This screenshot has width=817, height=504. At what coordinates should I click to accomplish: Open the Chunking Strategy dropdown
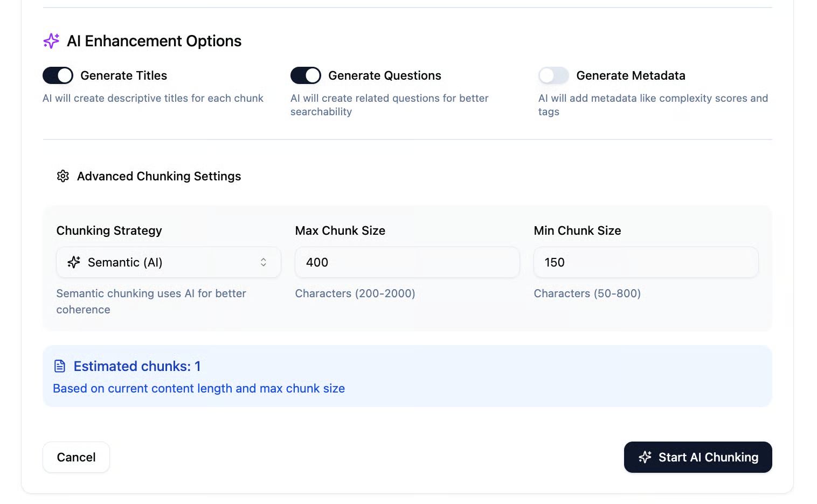tap(168, 262)
